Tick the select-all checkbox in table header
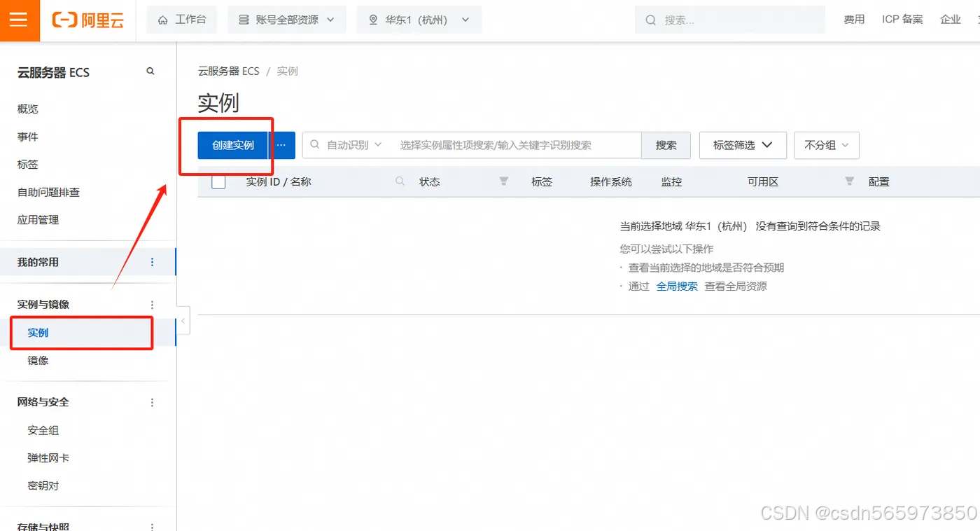 (x=218, y=181)
